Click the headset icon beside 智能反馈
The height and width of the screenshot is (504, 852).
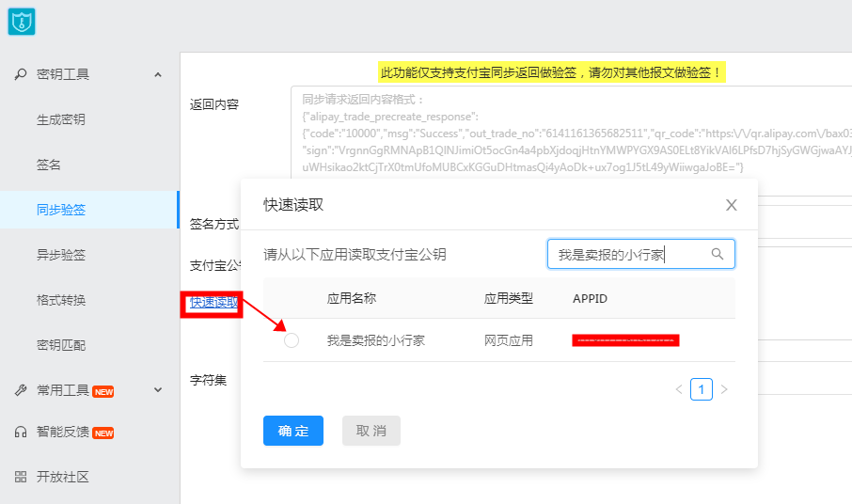[x=21, y=432]
